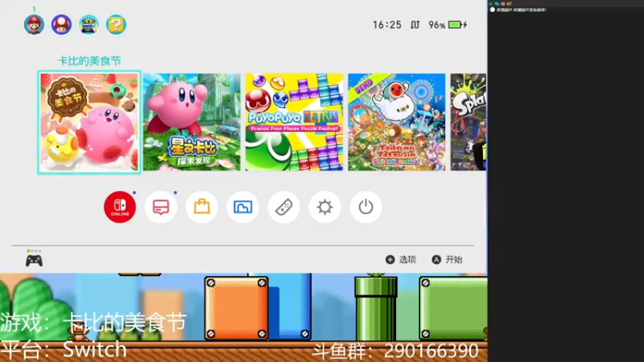Open the Album icon

[x=243, y=207]
